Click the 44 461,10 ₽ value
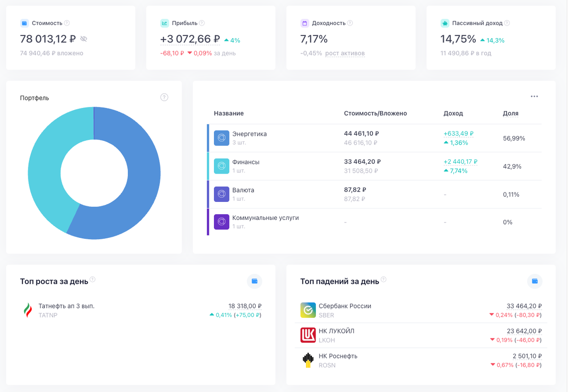Viewport: 568px width, 392px height. [362, 134]
